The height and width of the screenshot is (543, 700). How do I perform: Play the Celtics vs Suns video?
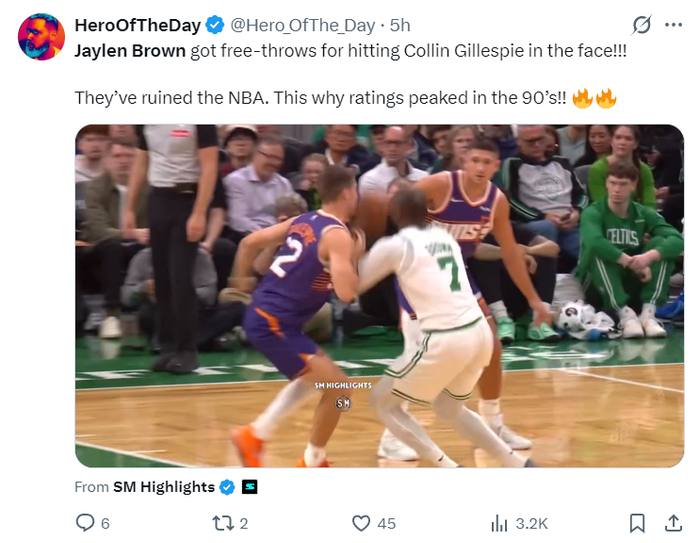point(379,296)
